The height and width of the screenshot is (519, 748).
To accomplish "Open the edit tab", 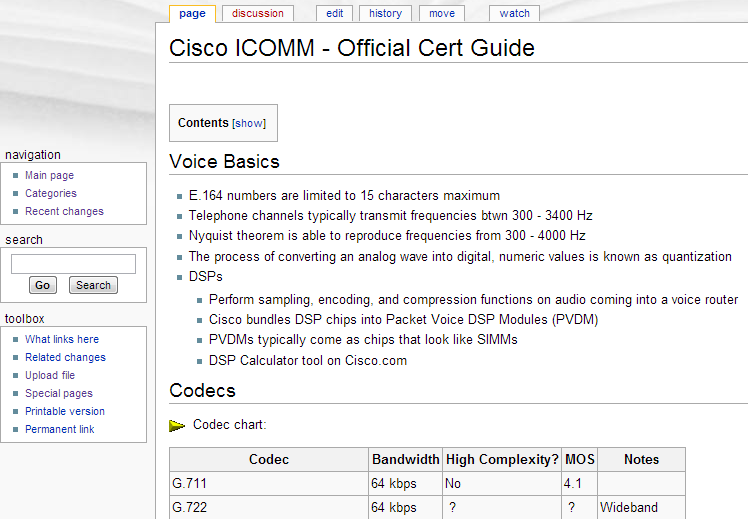I will [x=334, y=13].
